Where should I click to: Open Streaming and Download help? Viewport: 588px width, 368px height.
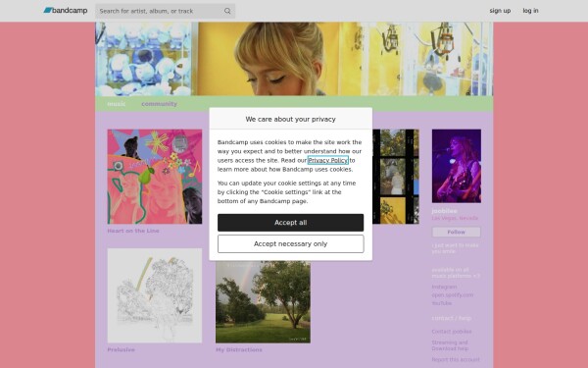(450, 345)
